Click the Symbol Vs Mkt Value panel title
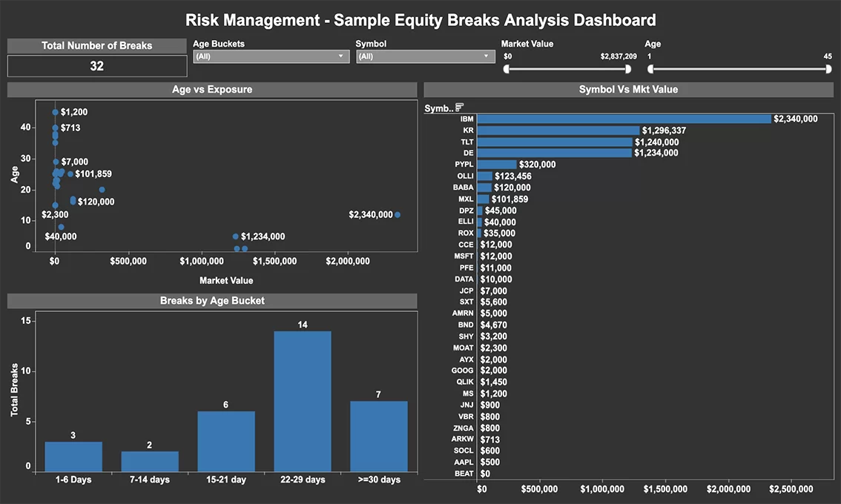This screenshot has height=504, width=841. (x=628, y=90)
